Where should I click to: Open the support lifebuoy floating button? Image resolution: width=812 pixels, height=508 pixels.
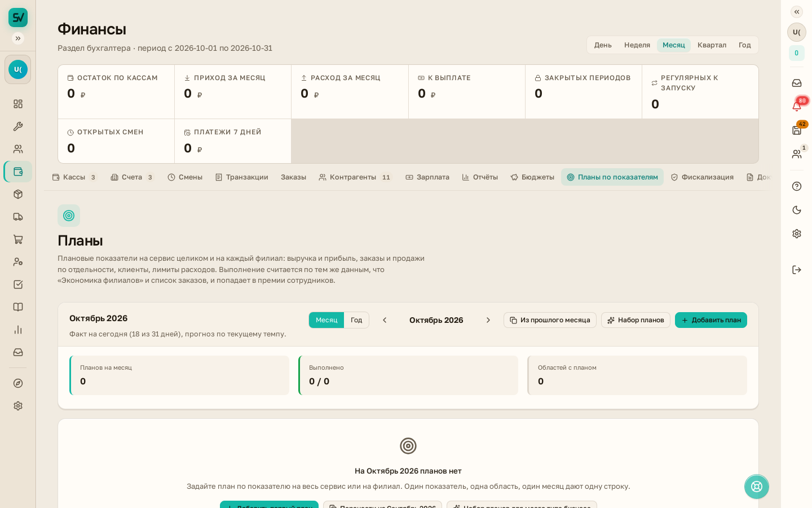pos(757,487)
